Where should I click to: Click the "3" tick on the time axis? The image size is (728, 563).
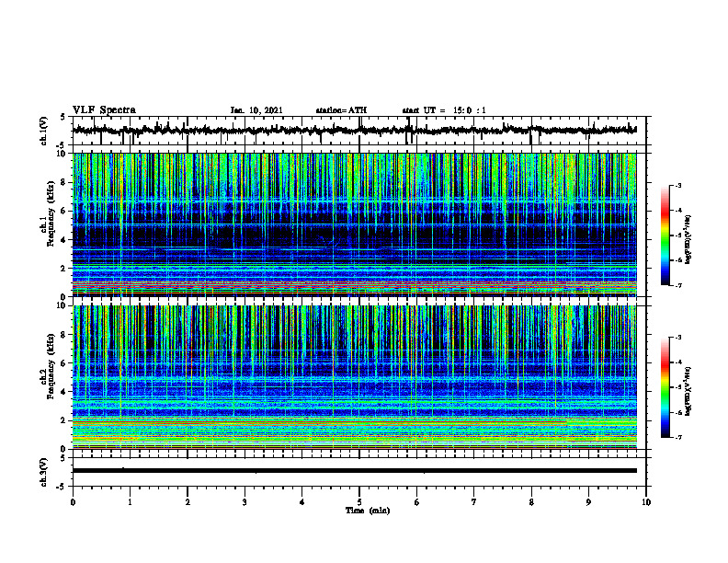(245, 502)
